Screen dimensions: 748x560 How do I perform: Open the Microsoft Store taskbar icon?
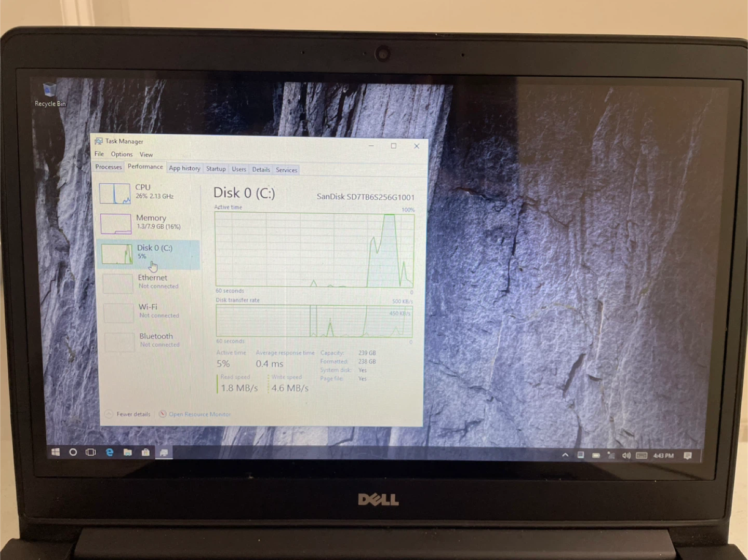(x=146, y=452)
